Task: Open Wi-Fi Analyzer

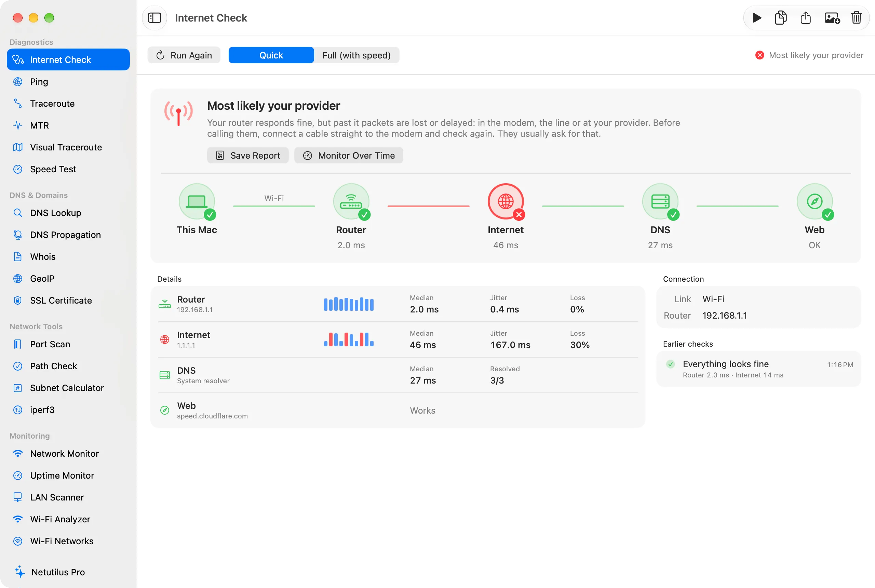Action: coord(68,519)
